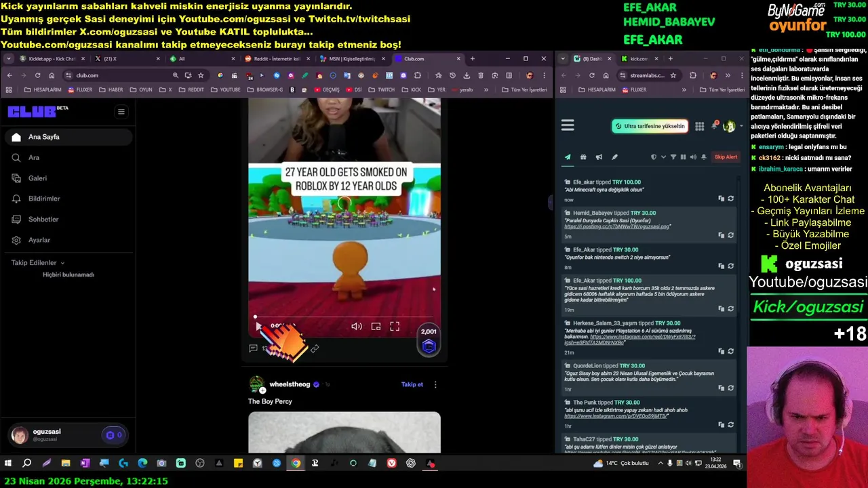Screen dimensions: 868x488
Task: Select the gift icon tab in Streamlabs
Action: (x=583, y=157)
